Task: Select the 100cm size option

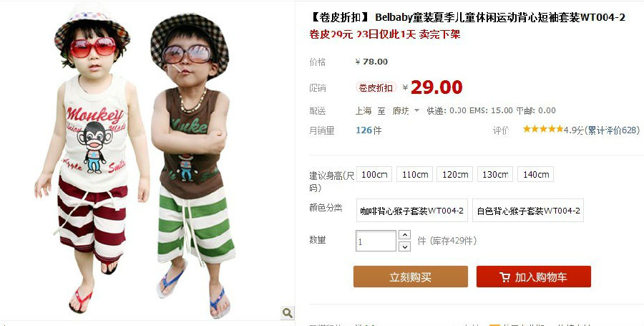Action: [x=374, y=174]
